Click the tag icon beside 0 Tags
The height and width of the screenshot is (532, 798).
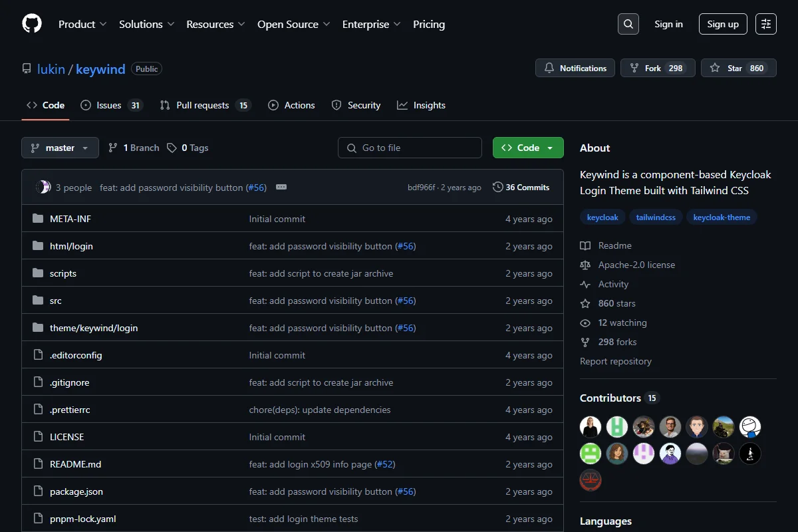172,148
